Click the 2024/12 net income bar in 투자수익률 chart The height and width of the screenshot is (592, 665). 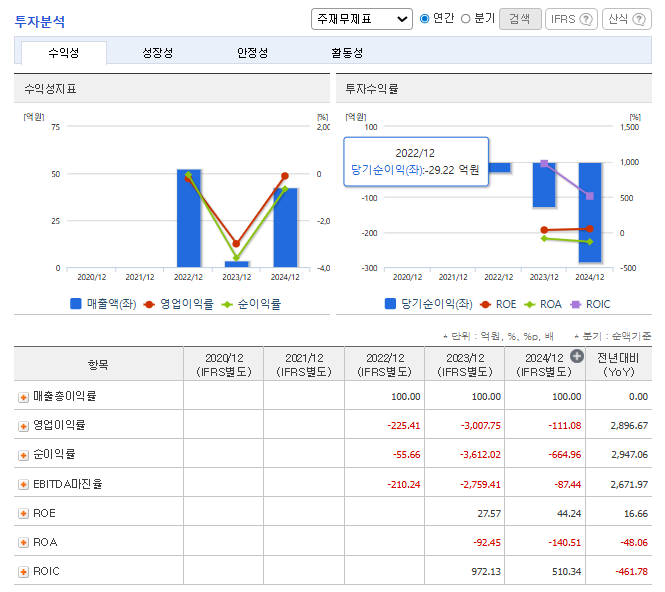(x=590, y=212)
